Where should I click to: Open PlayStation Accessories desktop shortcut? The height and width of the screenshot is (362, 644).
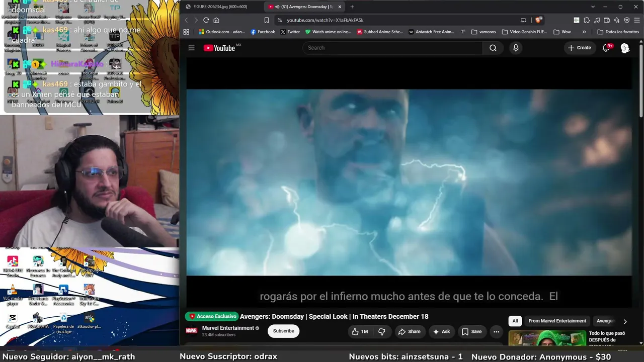point(63,295)
